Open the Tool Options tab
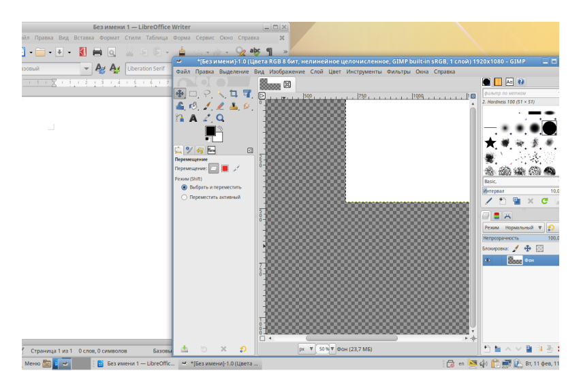Viewport: 581px width, 392px height. 178,150
